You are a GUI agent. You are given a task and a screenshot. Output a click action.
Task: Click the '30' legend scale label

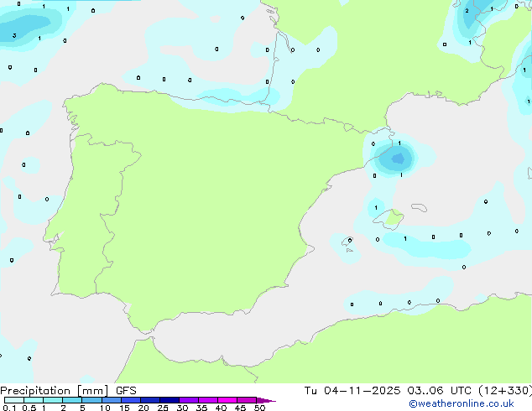tap(182, 408)
